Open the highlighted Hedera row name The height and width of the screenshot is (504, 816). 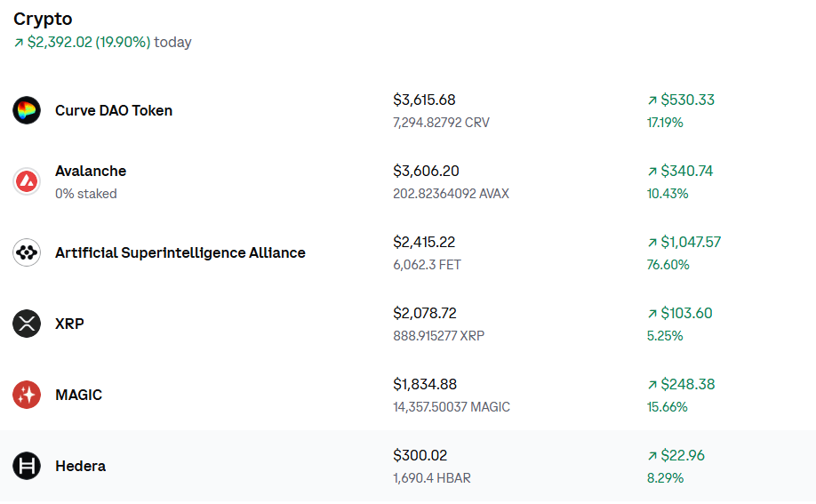(80, 466)
